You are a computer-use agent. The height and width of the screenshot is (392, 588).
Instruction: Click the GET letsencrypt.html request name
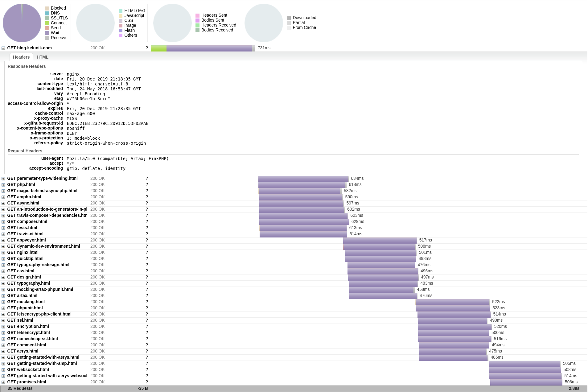28,332
